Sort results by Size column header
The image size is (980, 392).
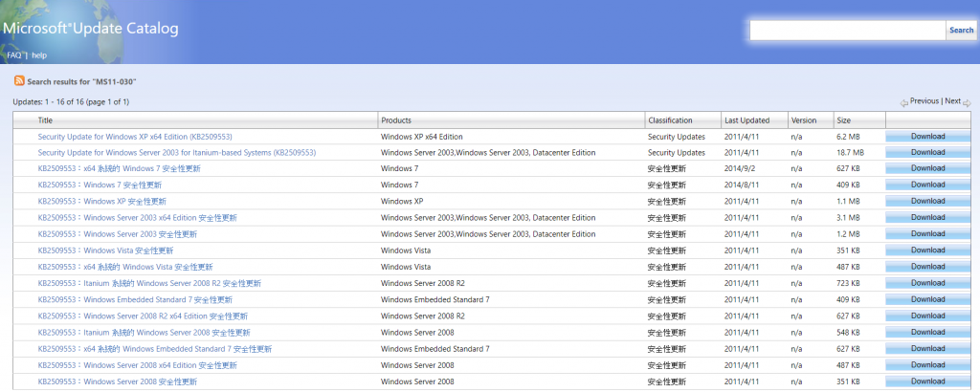[x=843, y=120]
